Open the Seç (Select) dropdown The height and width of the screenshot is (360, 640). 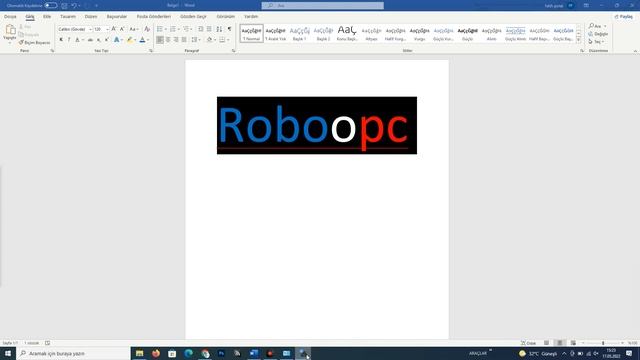tap(596, 42)
